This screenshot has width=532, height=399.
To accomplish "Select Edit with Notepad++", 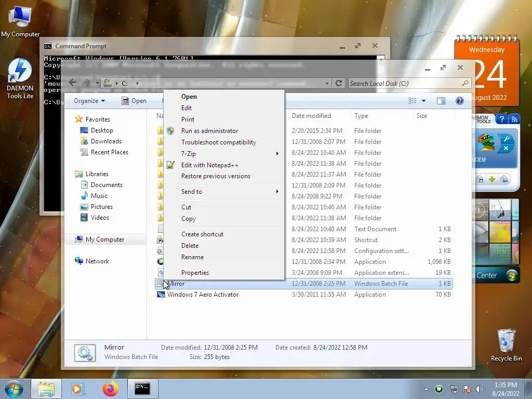I will point(224,165).
